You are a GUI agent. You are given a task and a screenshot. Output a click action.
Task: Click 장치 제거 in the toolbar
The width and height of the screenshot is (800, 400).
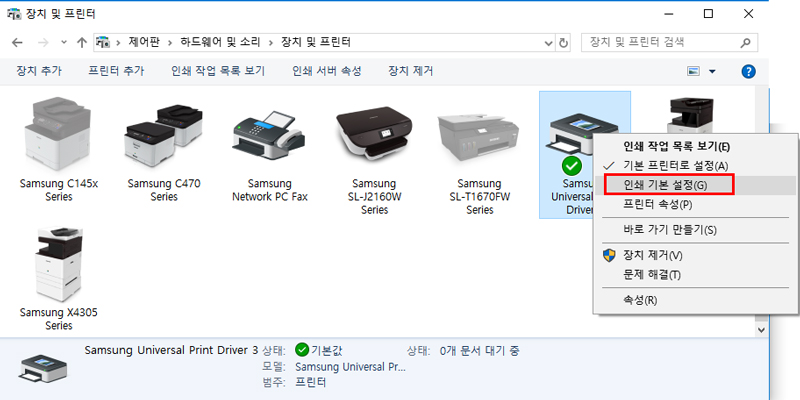410,71
